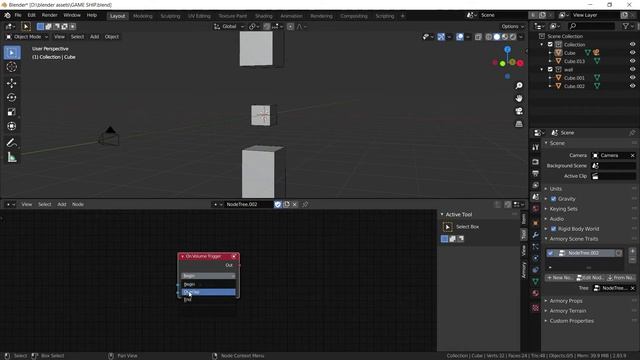Select the End option in node dropdown list
The height and width of the screenshot is (360, 640).
tap(208, 300)
